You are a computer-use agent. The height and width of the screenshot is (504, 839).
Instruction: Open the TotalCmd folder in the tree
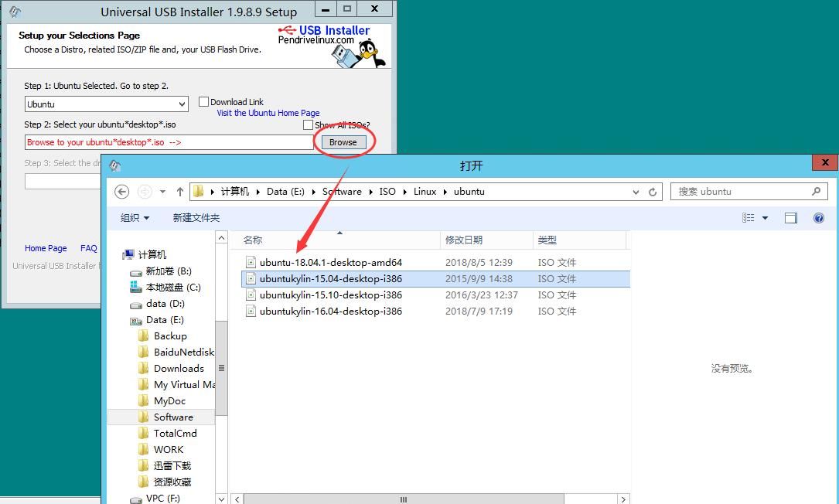[175, 434]
